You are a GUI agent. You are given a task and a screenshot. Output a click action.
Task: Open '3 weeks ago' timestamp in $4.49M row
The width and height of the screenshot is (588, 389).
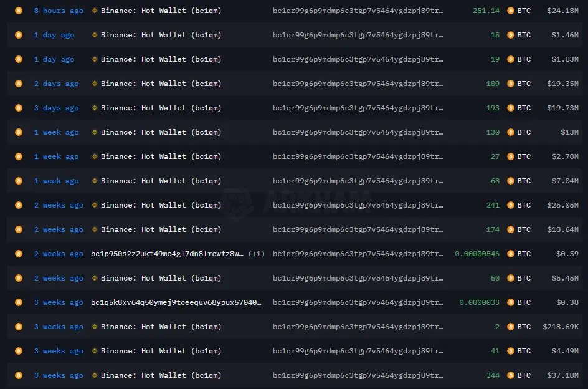coord(59,351)
